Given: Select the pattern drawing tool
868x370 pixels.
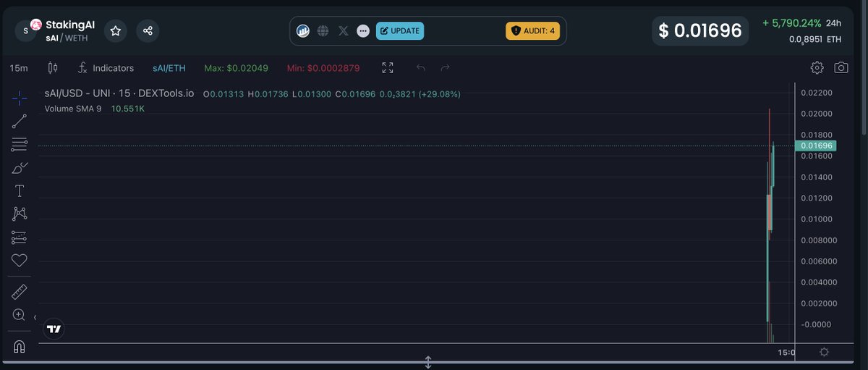Looking at the screenshot, I should [x=20, y=214].
